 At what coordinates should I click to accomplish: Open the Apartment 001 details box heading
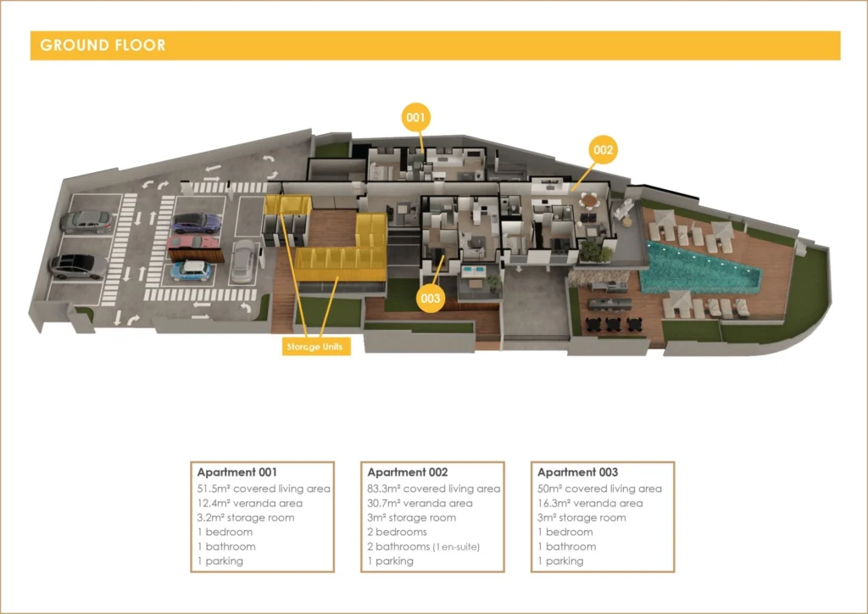237,472
